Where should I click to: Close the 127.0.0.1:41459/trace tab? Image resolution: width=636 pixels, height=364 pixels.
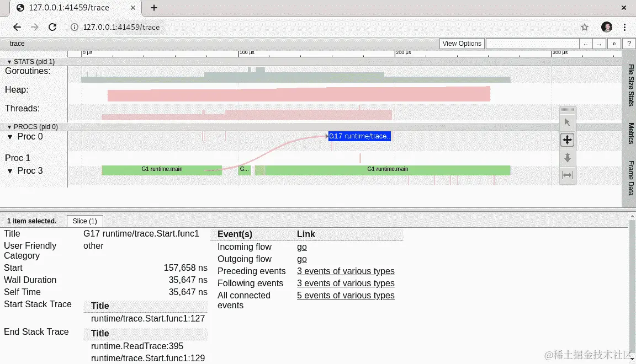[133, 8]
